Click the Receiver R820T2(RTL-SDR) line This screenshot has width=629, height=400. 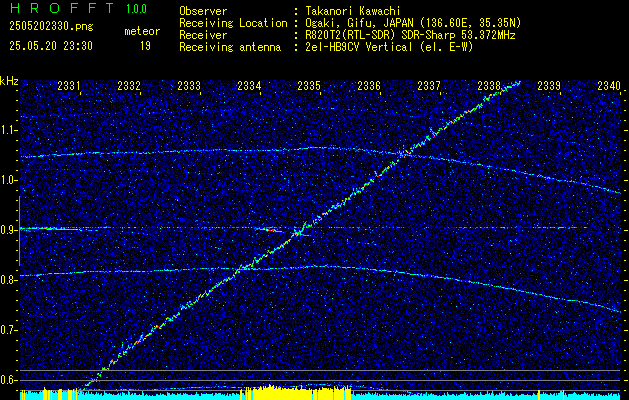click(408, 35)
